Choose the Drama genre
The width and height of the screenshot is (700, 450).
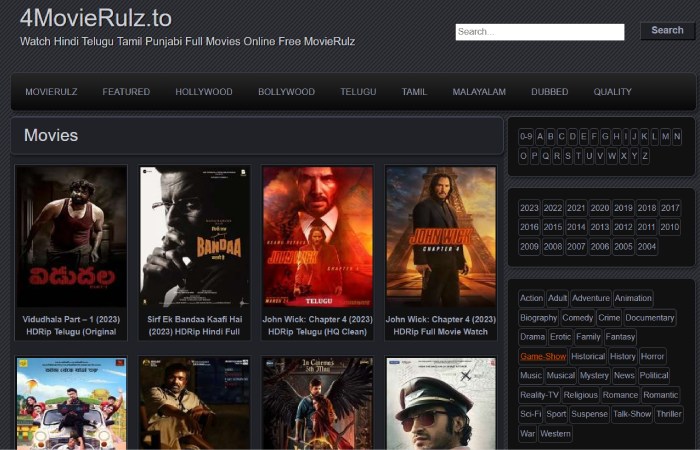point(532,337)
